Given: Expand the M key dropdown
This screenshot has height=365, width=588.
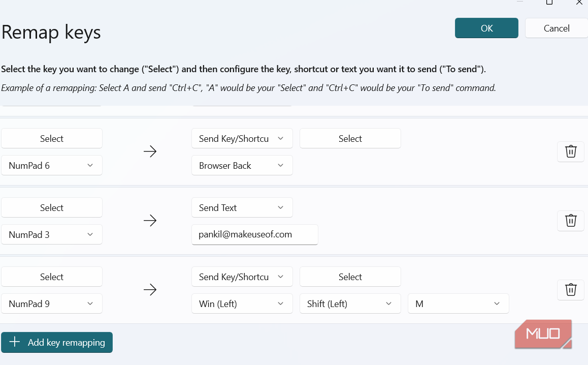Looking at the screenshot, I should [458, 304].
